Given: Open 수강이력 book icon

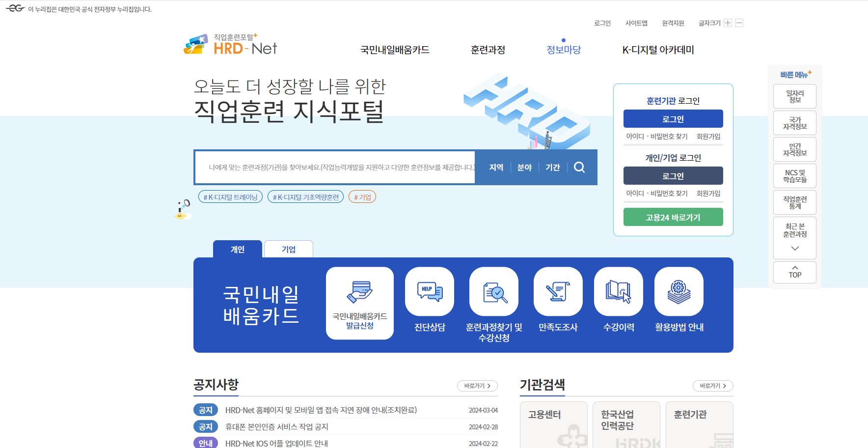Looking at the screenshot, I should point(619,291).
